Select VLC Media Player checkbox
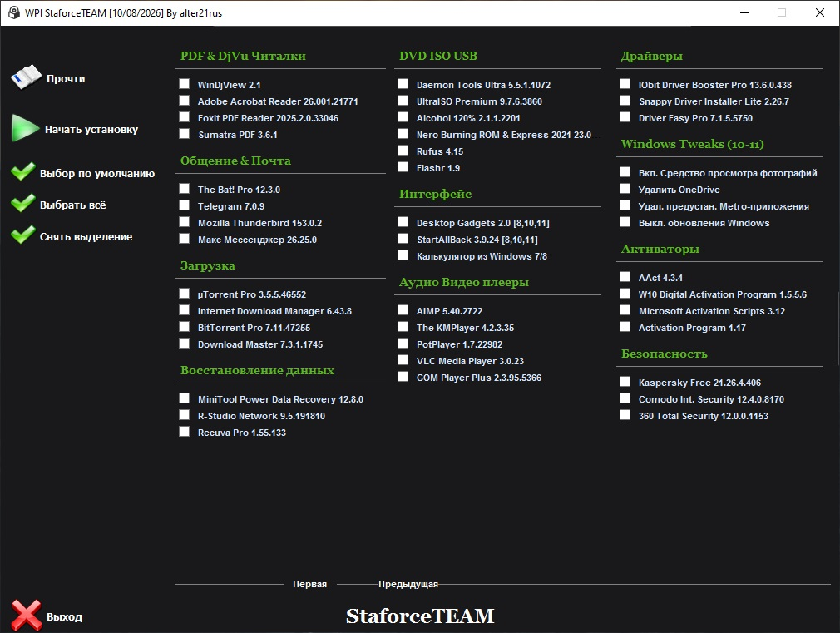 (403, 359)
